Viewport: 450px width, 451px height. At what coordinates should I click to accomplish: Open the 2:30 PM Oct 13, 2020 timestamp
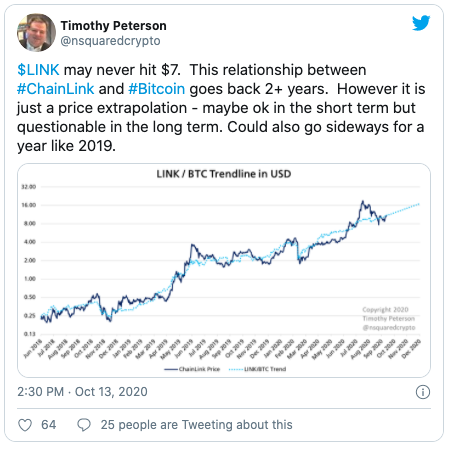(x=82, y=392)
